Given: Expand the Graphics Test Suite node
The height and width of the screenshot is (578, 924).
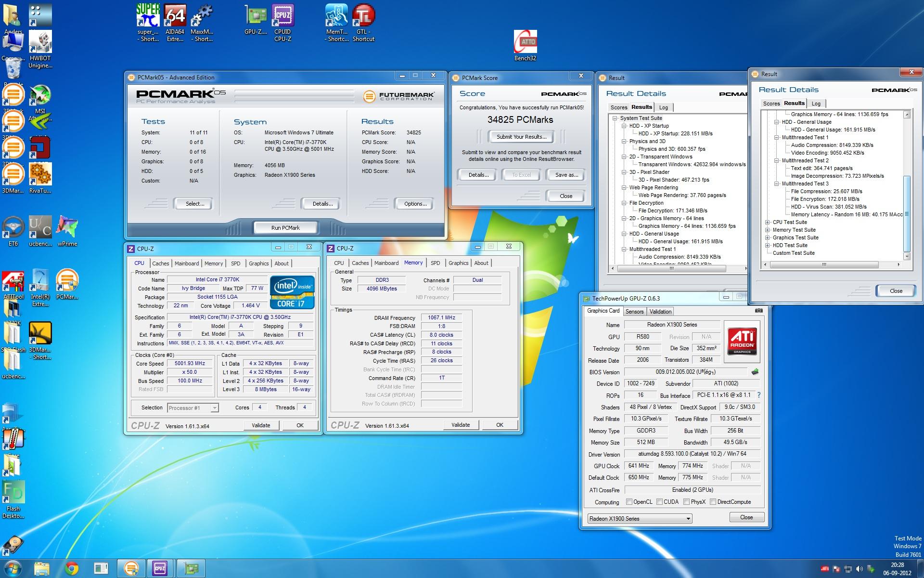Looking at the screenshot, I should [767, 238].
